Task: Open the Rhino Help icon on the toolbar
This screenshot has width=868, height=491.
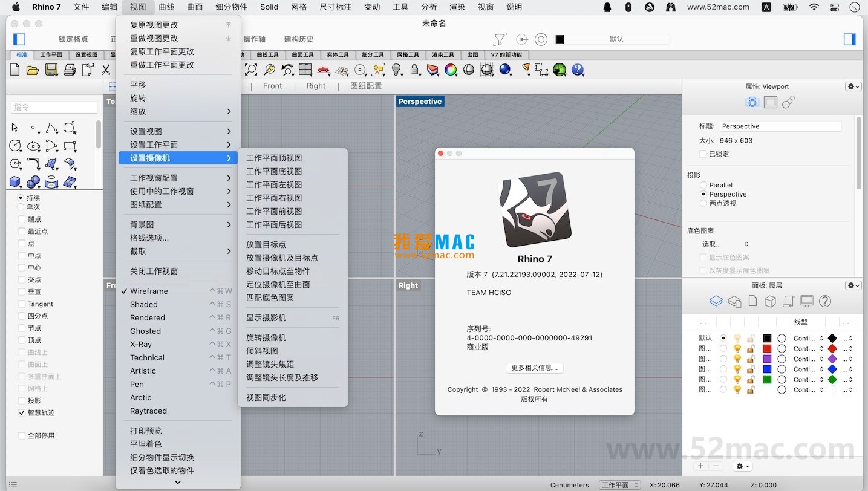Action: click(x=578, y=70)
